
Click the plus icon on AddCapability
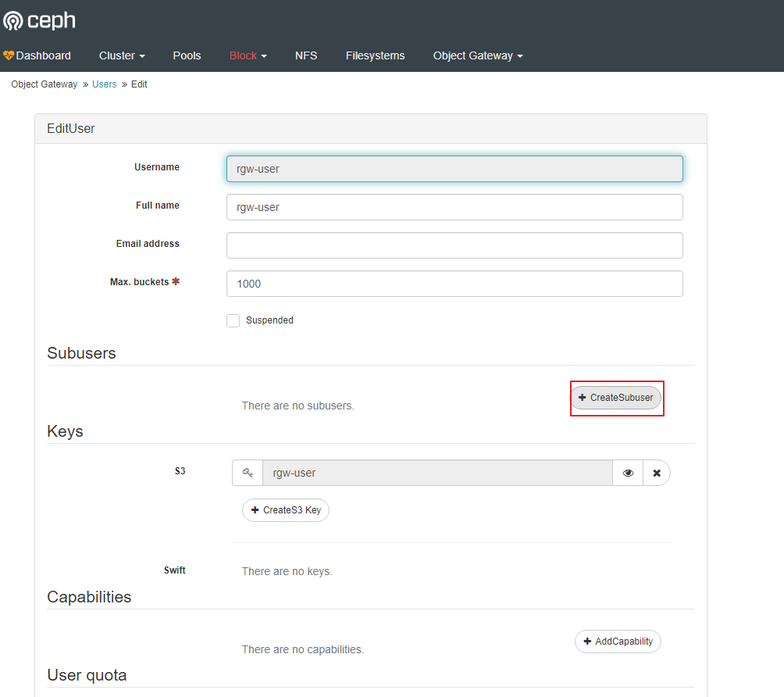pos(586,641)
